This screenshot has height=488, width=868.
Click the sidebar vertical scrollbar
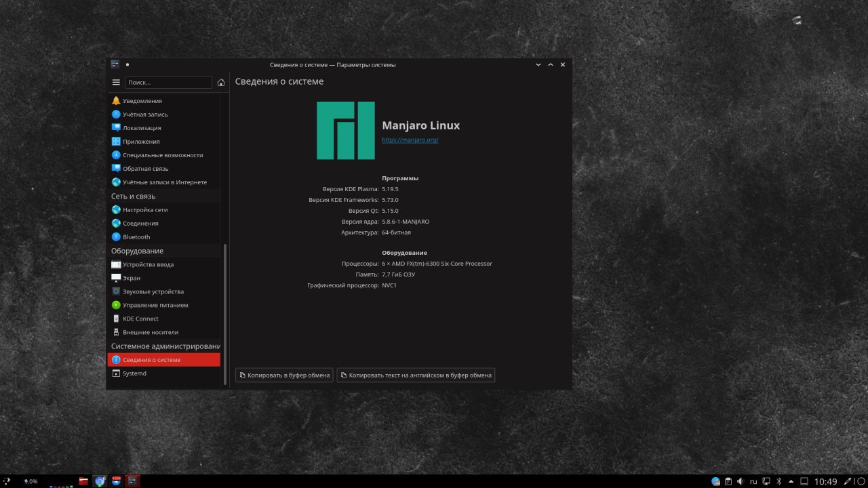(x=225, y=315)
